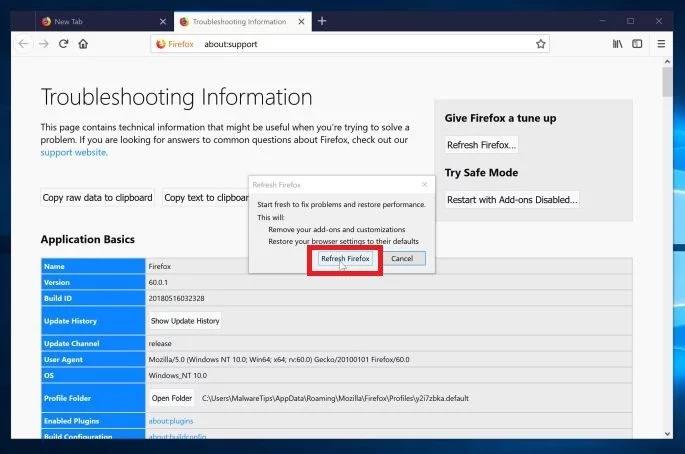The width and height of the screenshot is (685, 454).
Task: Cancel the Refresh Firefox dialog
Action: (x=402, y=258)
